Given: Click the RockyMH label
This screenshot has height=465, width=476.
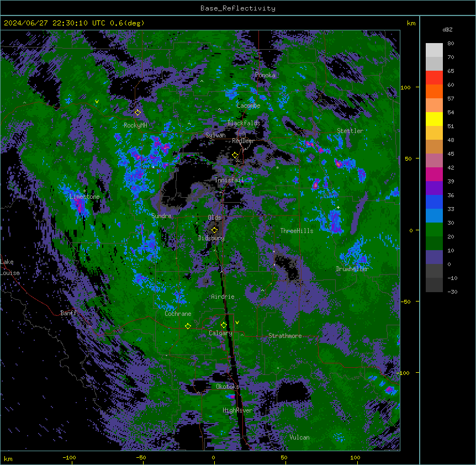Looking at the screenshot, I should point(135,125).
